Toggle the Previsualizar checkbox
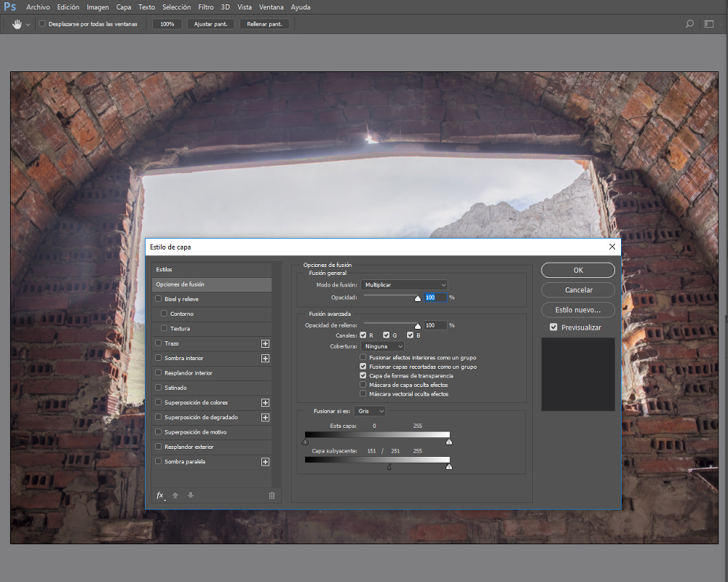 point(554,327)
